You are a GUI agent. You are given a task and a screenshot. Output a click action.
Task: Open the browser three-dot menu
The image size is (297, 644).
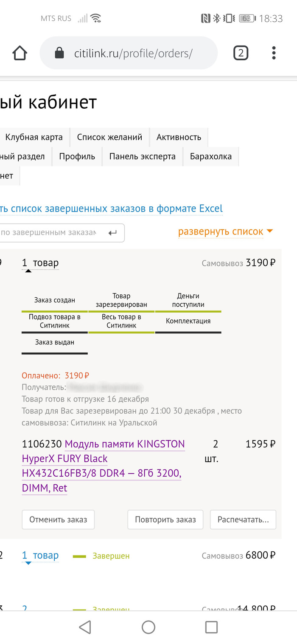(x=274, y=53)
